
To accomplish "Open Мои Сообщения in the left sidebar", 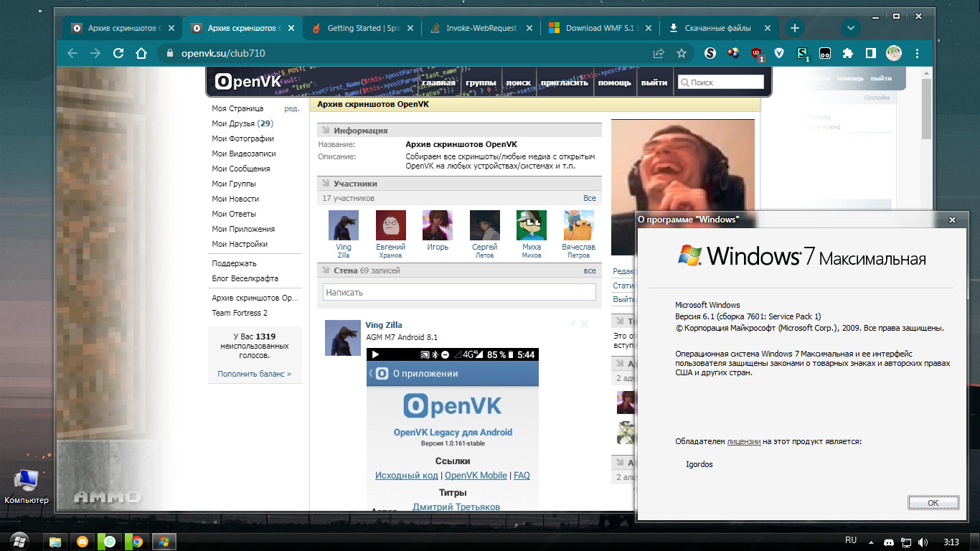I will (241, 169).
